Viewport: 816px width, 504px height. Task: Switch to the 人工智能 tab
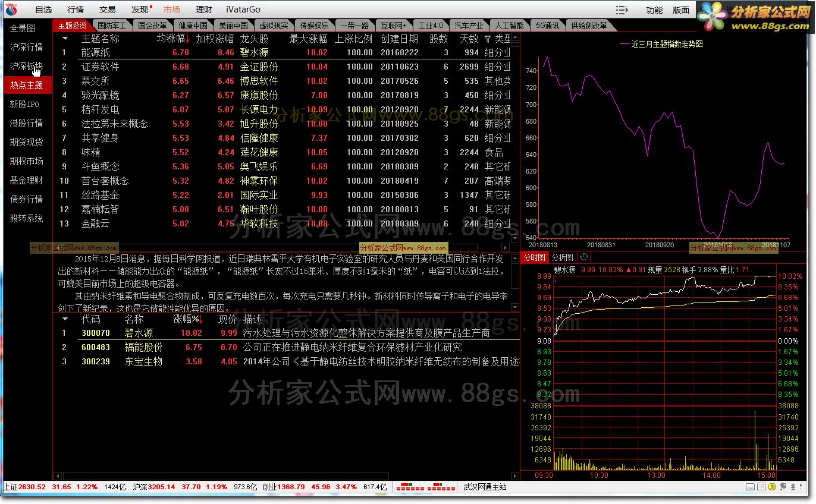pos(510,26)
